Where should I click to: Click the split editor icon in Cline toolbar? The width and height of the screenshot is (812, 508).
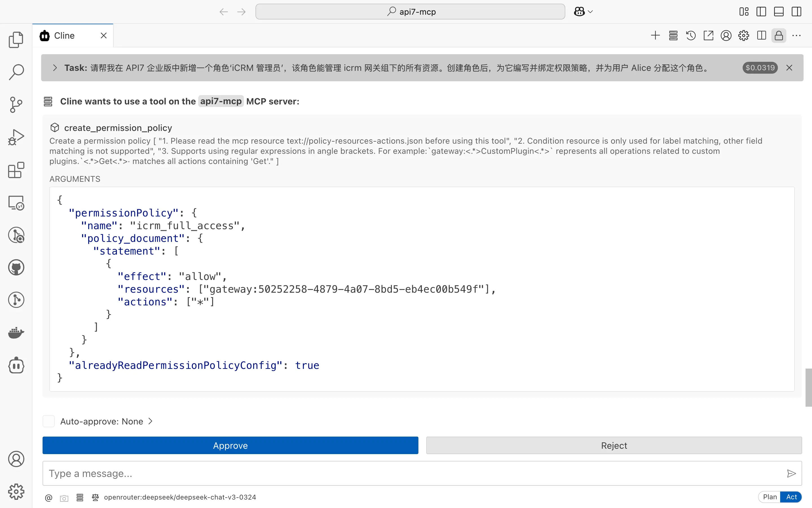[761, 35]
